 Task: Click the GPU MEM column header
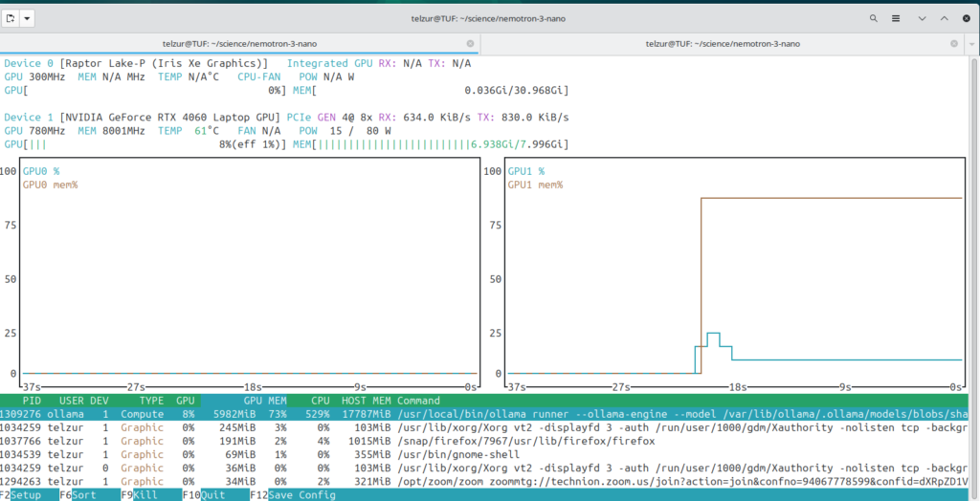(x=265, y=401)
